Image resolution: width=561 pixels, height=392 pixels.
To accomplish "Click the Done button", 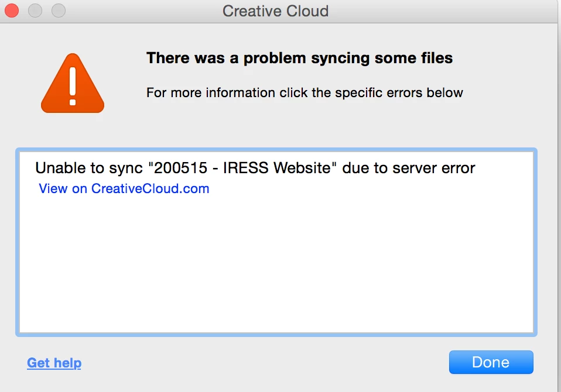I will pos(491,362).
